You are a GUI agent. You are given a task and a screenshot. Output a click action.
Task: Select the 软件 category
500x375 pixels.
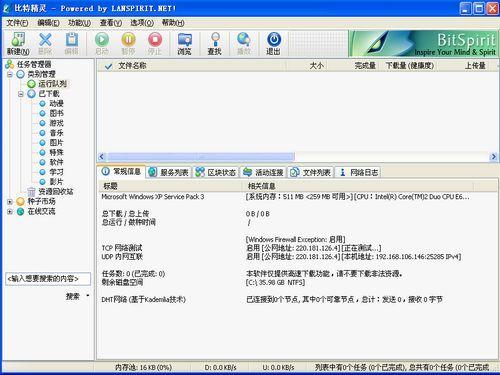click(56, 162)
